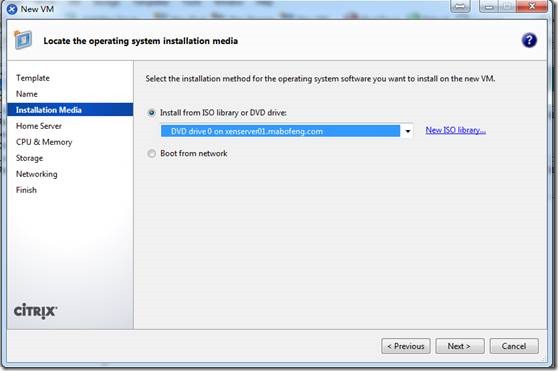Open the Networking step

tap(36, 174)
